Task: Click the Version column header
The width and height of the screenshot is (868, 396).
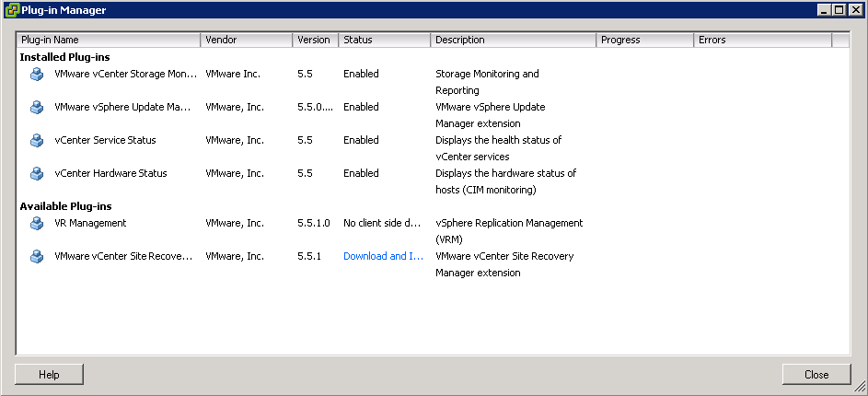Action: 316,40
